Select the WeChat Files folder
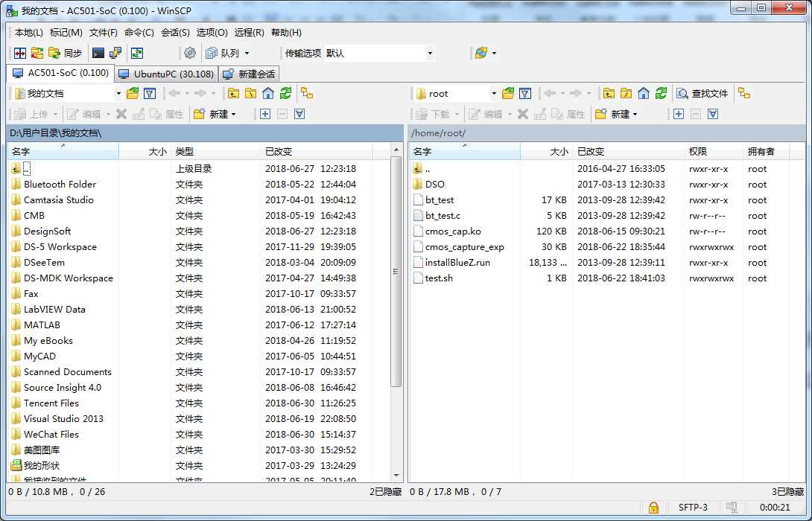This screenshot has height=521, width=812. coord(51,435)
